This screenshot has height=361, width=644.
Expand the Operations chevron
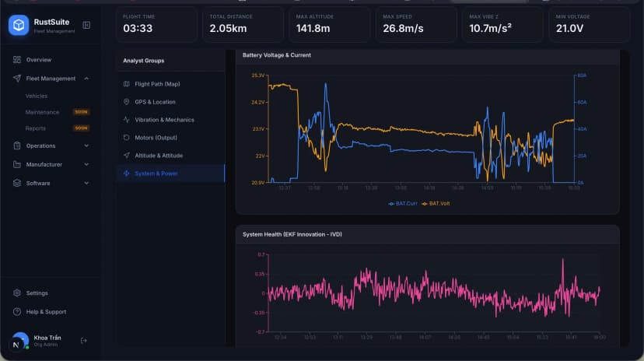[86, 145]
